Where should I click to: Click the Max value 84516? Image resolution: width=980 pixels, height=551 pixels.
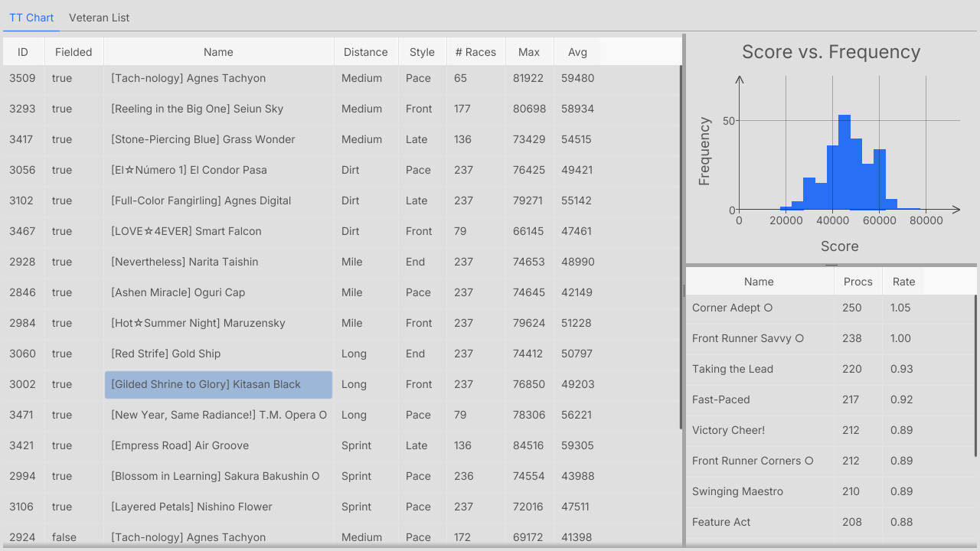[x=529, y=445]
